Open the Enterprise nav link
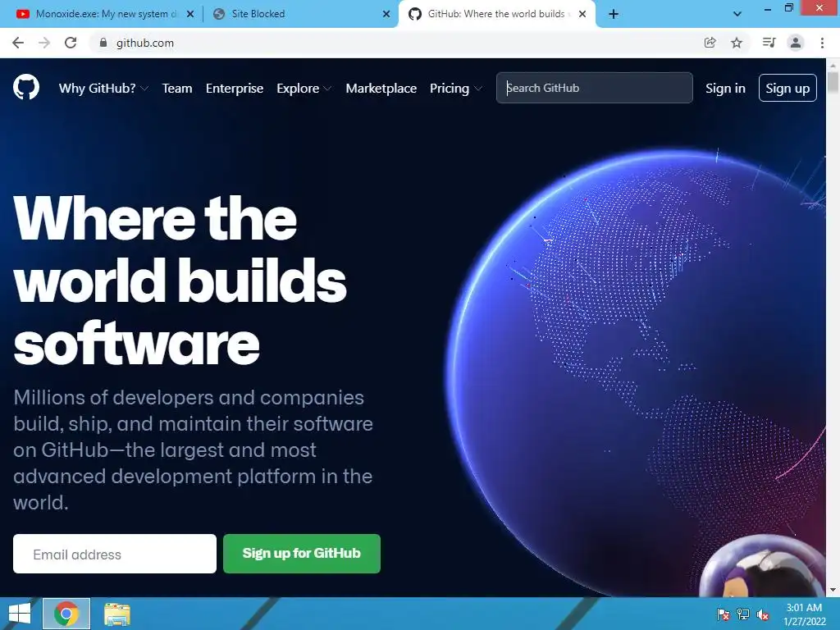 coord(235,89)
